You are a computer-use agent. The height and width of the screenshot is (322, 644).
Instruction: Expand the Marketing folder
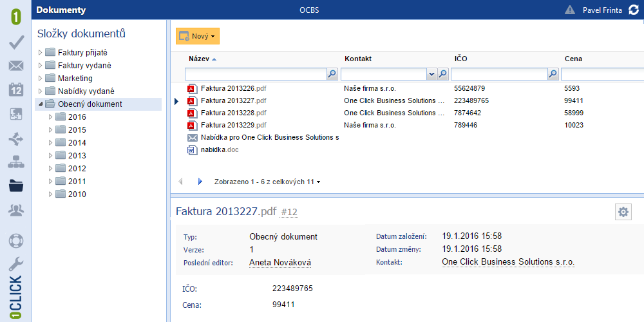(x=40, y=78)
